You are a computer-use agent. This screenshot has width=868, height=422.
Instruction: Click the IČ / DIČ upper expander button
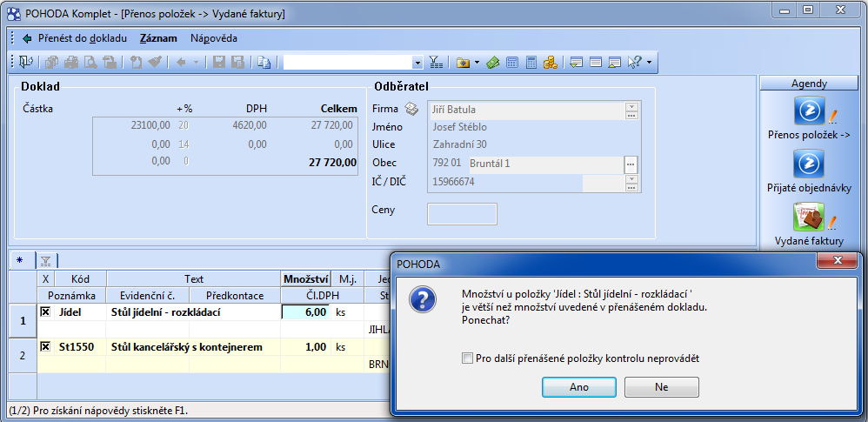[631, 179]
